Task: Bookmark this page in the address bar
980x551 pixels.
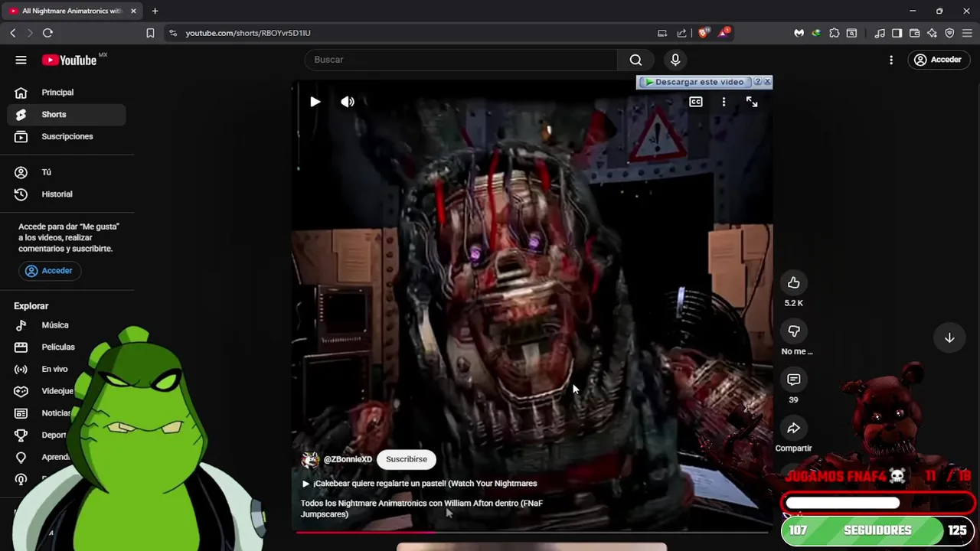Action: pyautogui.click(x=150, y=33)
